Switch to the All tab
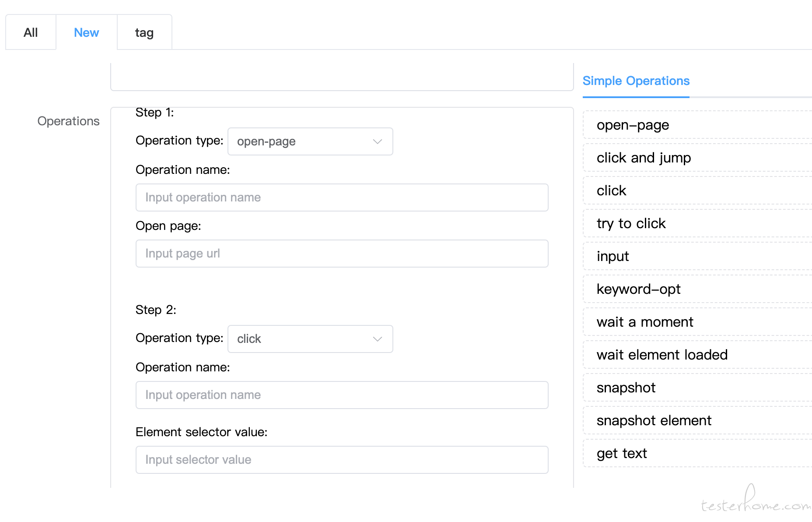Viewport: 812px width, 522px height. click(31, 32)
